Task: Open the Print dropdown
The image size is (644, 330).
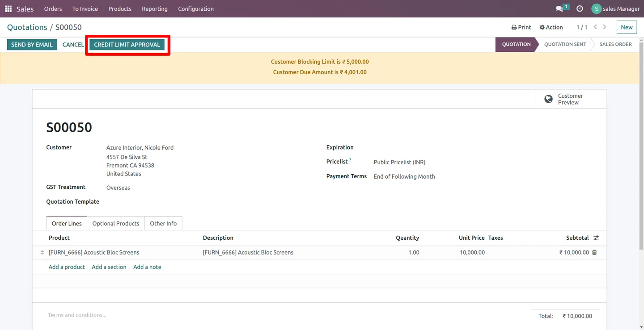Action: [521, 27]
